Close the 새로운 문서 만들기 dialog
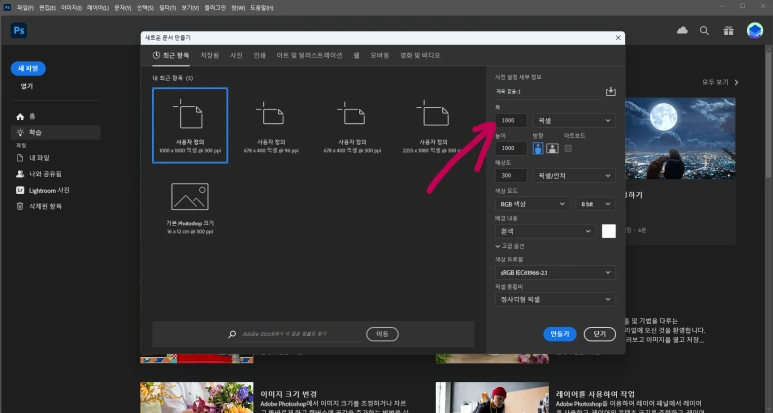The width and height of the screenshot is (773, 413). click(x=618, y=37)
